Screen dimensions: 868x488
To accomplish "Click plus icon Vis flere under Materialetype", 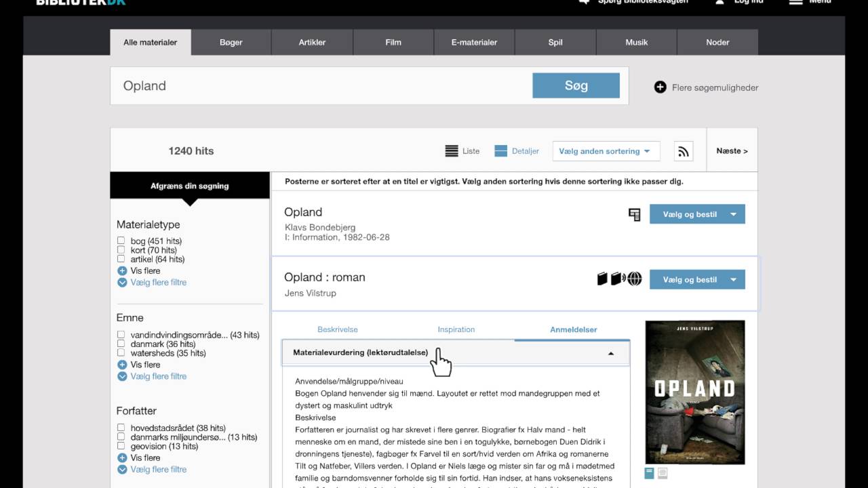I will point(122,270).
